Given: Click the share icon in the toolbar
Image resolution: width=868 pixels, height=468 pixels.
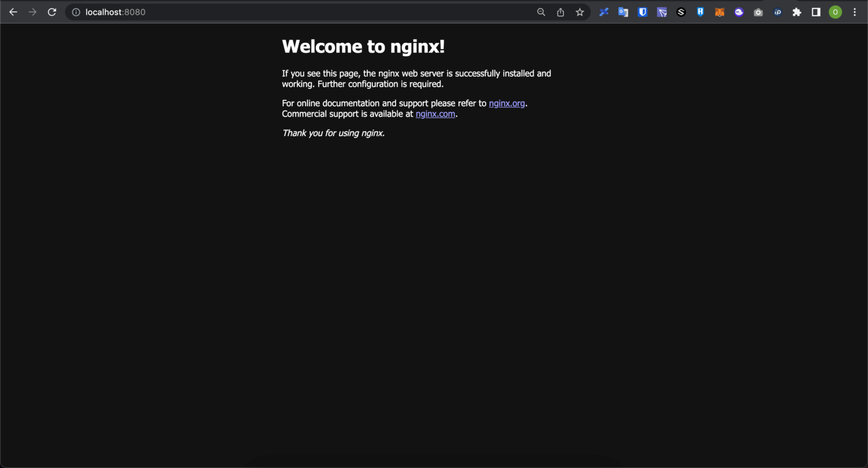Looking at the screenshot, I should 560,12.
